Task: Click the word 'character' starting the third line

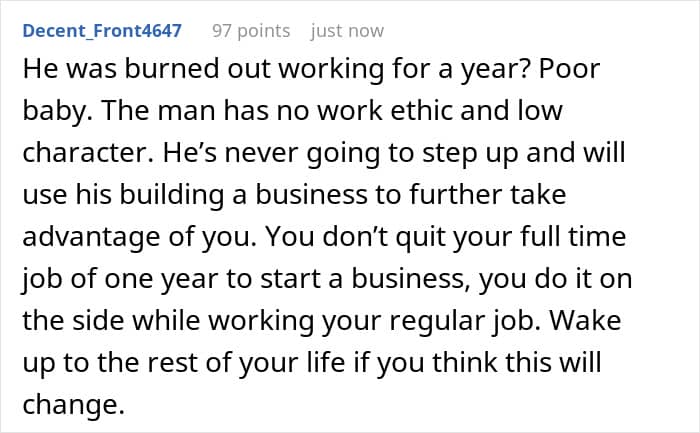Action: coord(88,152)
